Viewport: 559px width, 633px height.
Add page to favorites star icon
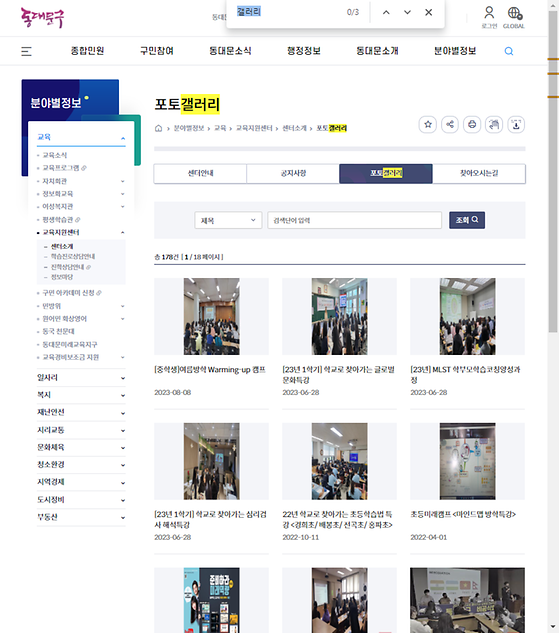pos(428,124)
